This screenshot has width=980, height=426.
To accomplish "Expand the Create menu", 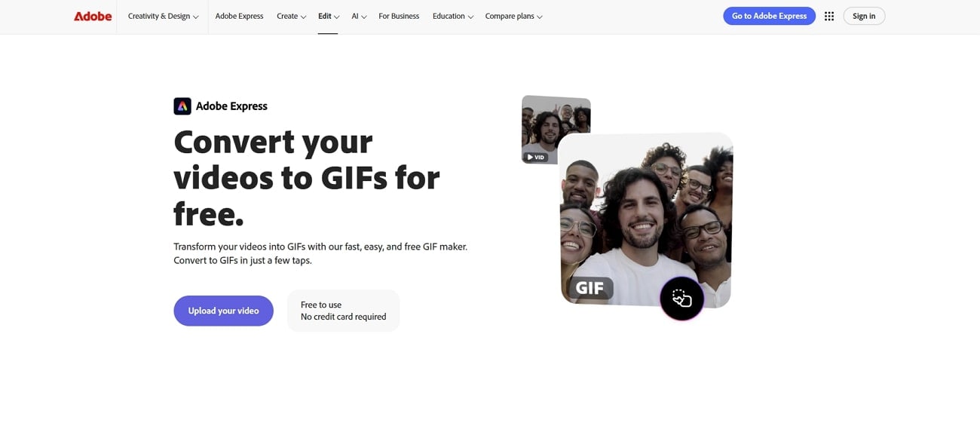I will coord(291,17).
